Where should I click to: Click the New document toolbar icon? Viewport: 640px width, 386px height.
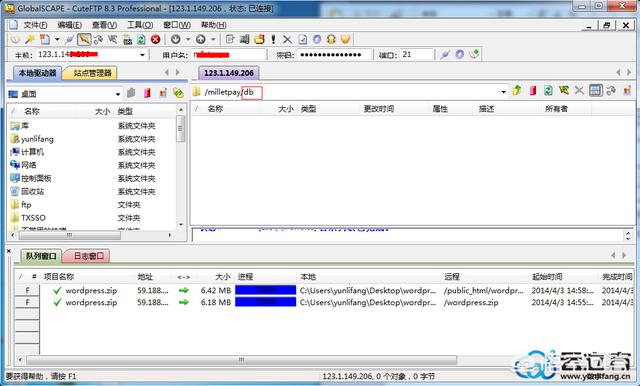pos(44,40)
